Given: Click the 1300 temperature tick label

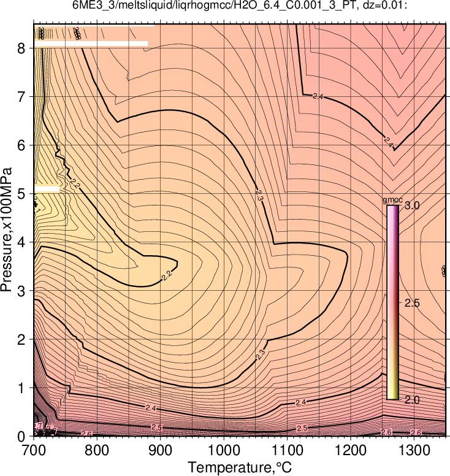Looking at the screenshot, I should (414, 450).
